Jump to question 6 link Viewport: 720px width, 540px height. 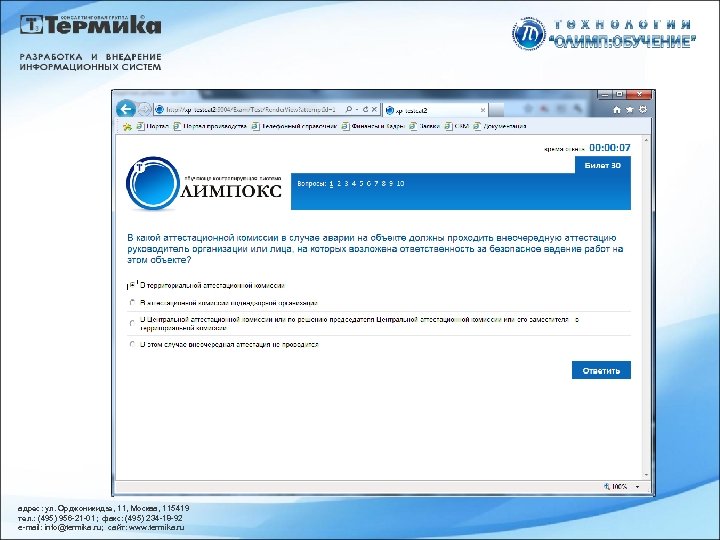[369, 184]
